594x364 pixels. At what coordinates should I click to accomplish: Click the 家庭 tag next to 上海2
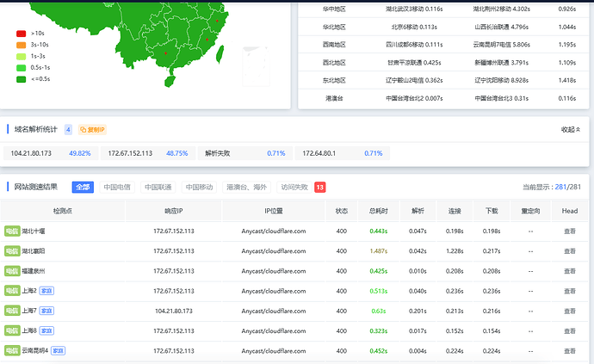pos(46,291)
